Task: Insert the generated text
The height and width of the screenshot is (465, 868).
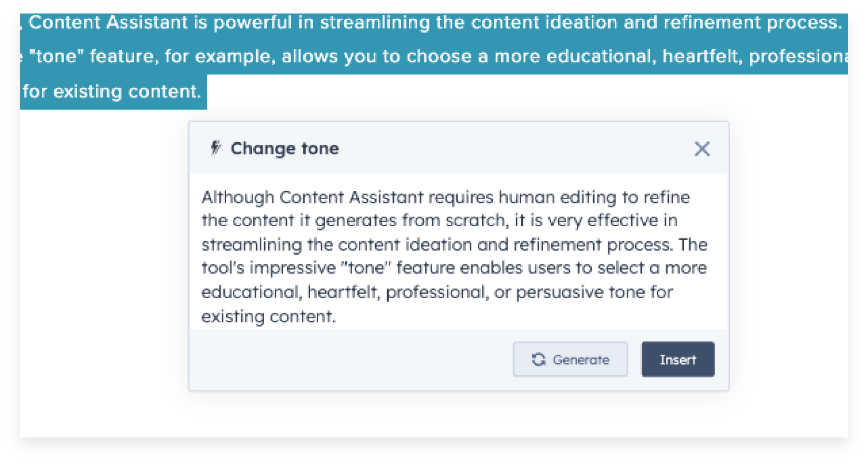Action: click(678, 359)
